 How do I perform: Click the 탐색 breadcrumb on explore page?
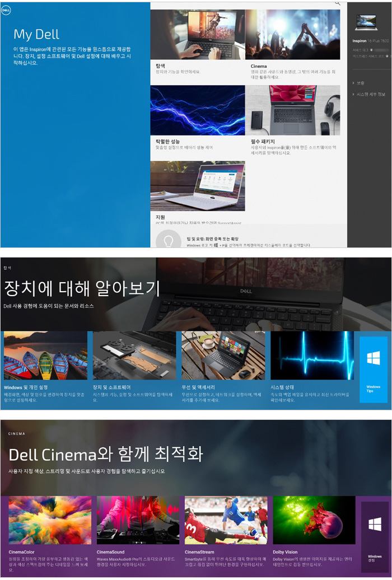[7, 268]
